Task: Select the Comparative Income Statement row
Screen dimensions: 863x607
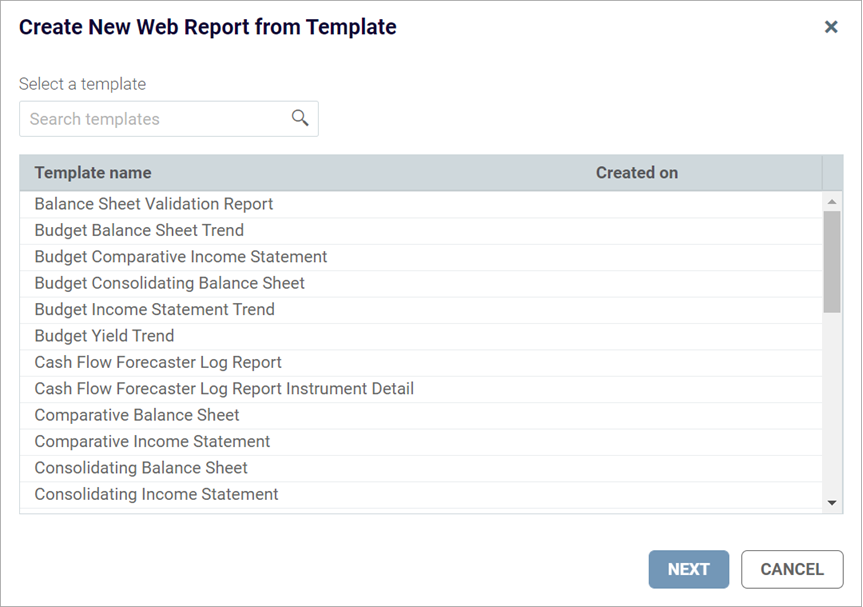Action: pos(152,441)
